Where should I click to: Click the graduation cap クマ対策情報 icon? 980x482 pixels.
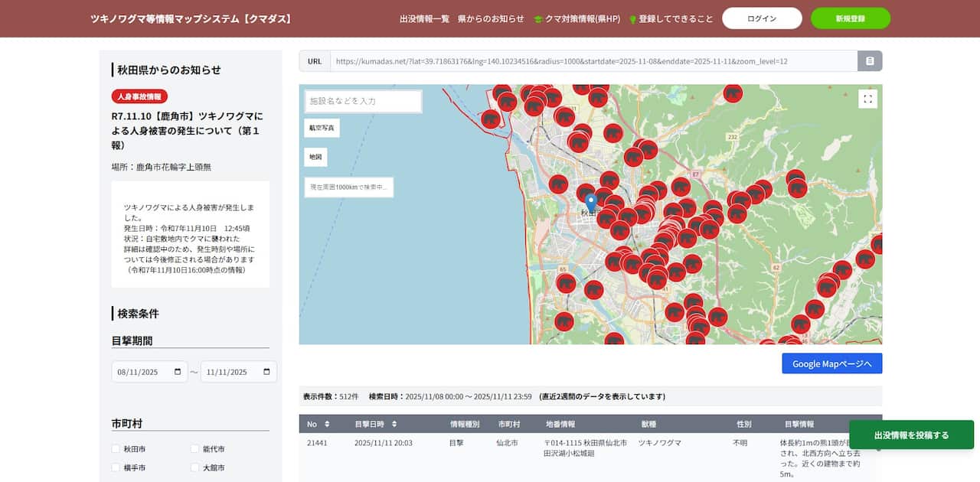[x=538, y=19]
